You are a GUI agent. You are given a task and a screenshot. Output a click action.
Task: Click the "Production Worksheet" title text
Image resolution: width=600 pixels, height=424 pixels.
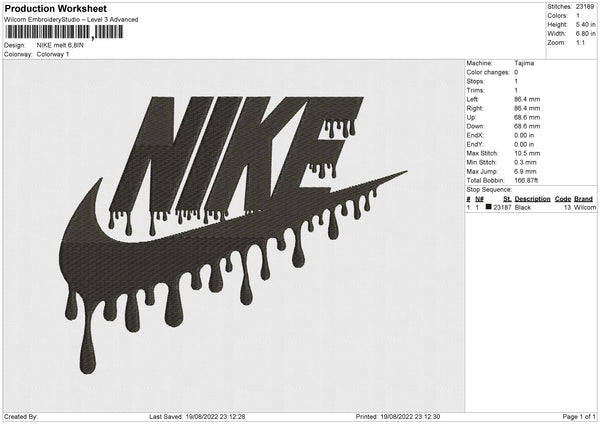[x=55, y=9]
